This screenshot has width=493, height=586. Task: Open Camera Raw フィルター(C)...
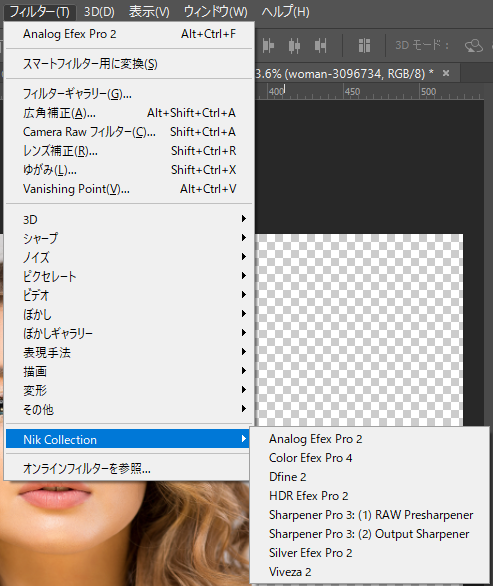(x=129, y=132)
